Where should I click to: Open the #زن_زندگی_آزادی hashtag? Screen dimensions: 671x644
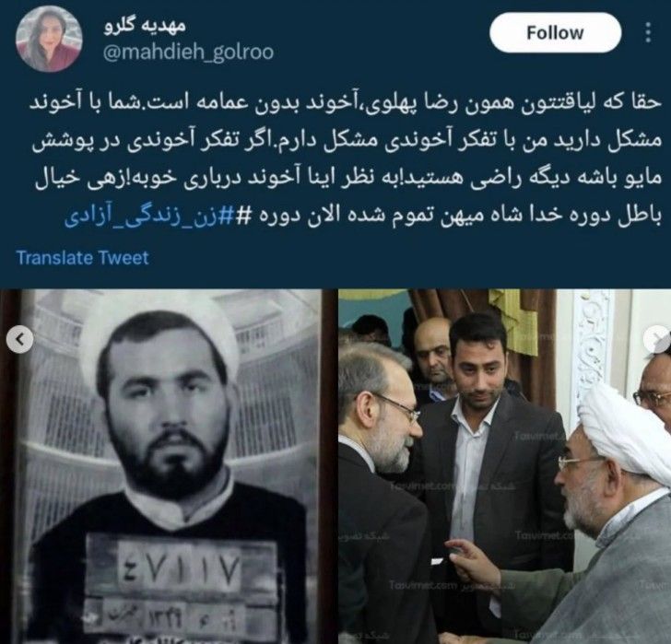tap(149, 216)
